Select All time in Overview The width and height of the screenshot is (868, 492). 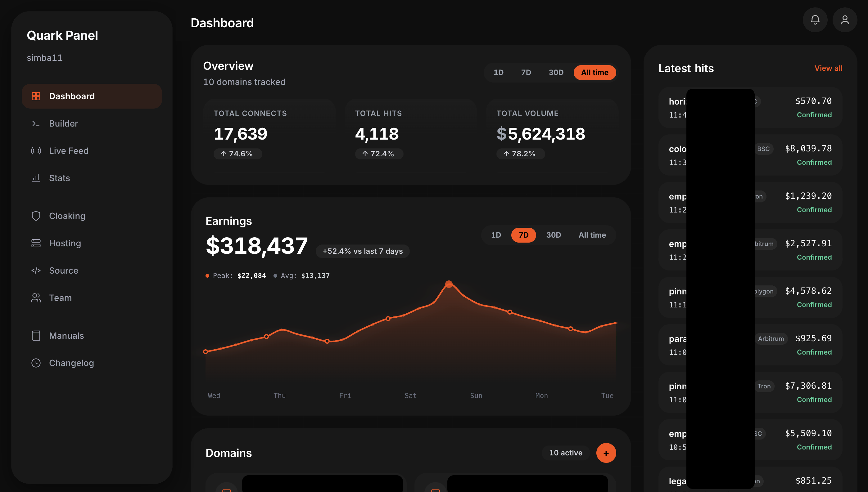[594, 72]
